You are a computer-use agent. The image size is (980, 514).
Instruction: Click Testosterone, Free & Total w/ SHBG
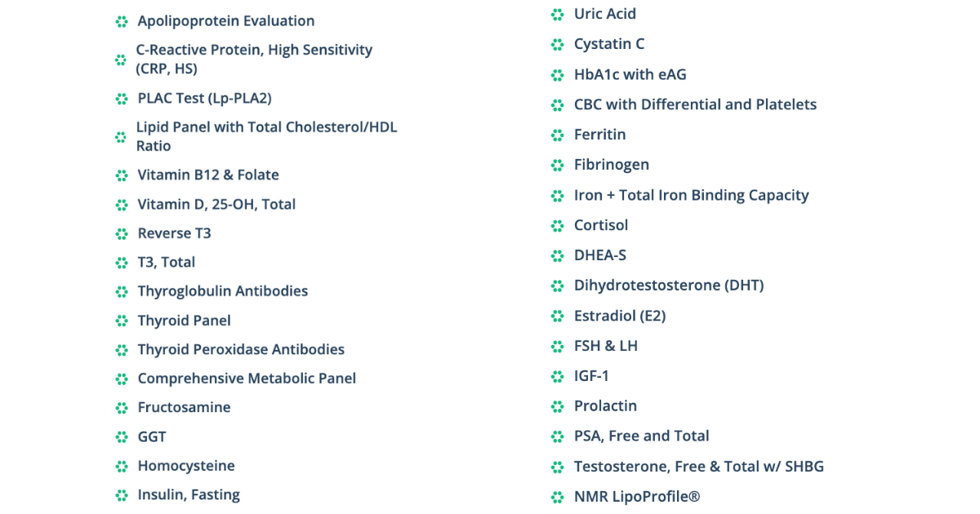698,467
